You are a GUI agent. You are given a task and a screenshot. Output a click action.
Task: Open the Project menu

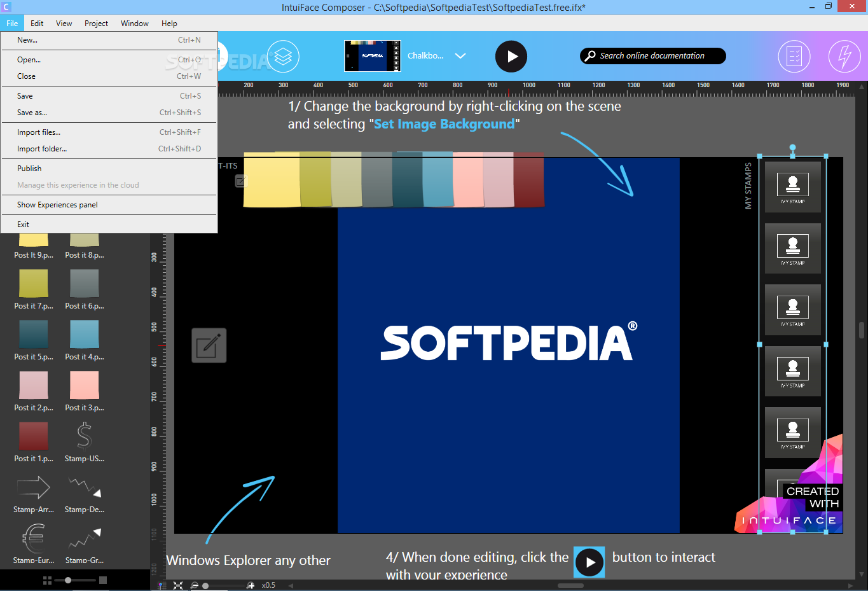point(96,24)
